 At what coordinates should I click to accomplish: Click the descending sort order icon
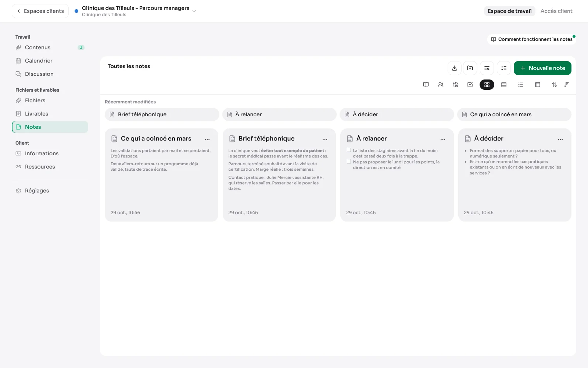[x=566, y=85]
